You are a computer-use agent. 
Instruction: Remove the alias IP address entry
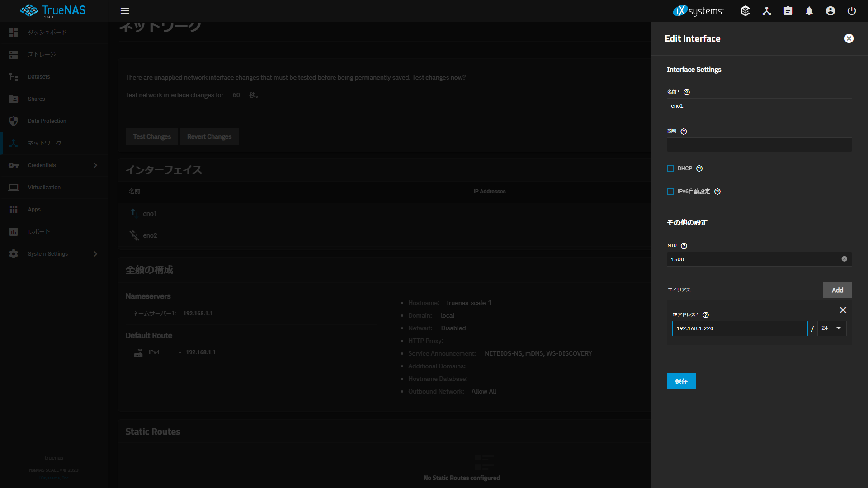click(x=843, y=310)
